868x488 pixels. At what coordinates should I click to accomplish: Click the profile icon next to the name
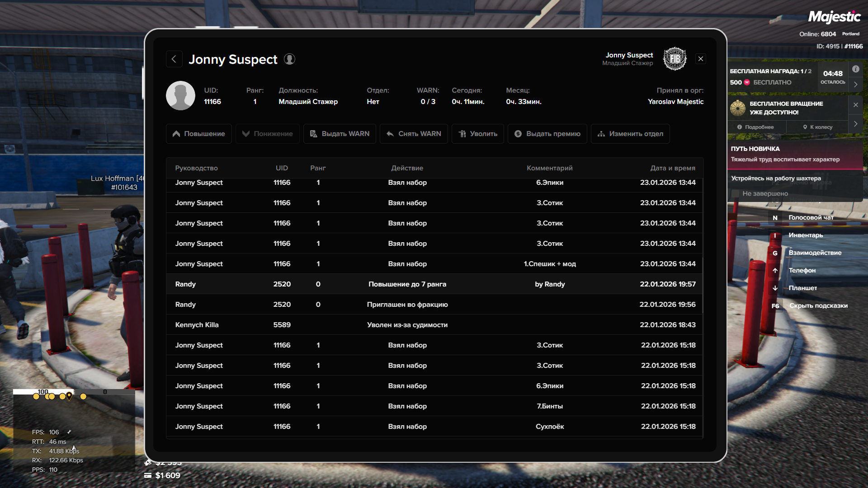point(289,59)
